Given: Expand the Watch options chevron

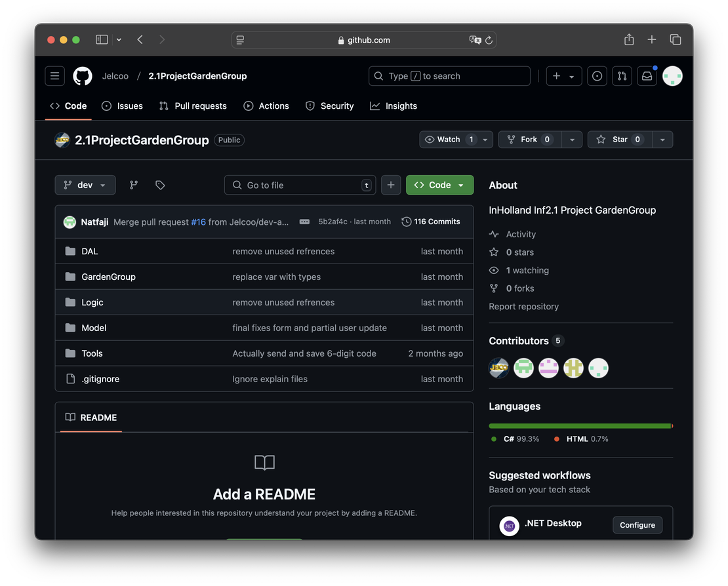Looking at the screenshot, I should tap(483, 139).
